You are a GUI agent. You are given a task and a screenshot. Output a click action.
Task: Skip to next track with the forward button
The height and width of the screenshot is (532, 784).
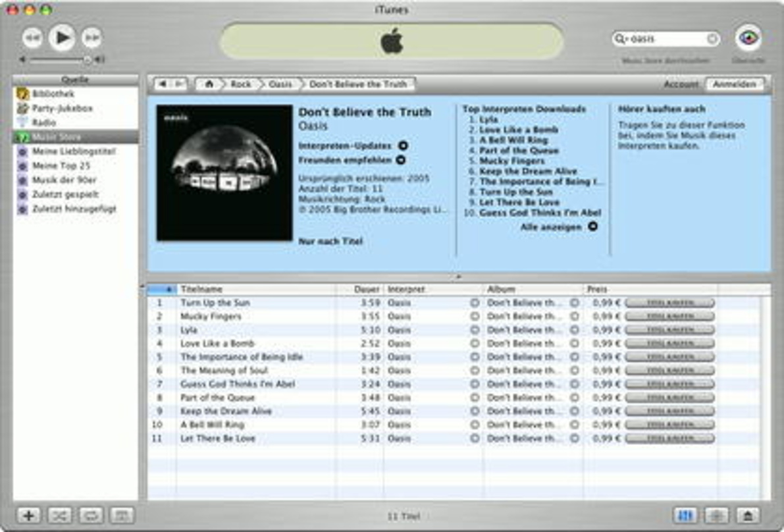91,38
